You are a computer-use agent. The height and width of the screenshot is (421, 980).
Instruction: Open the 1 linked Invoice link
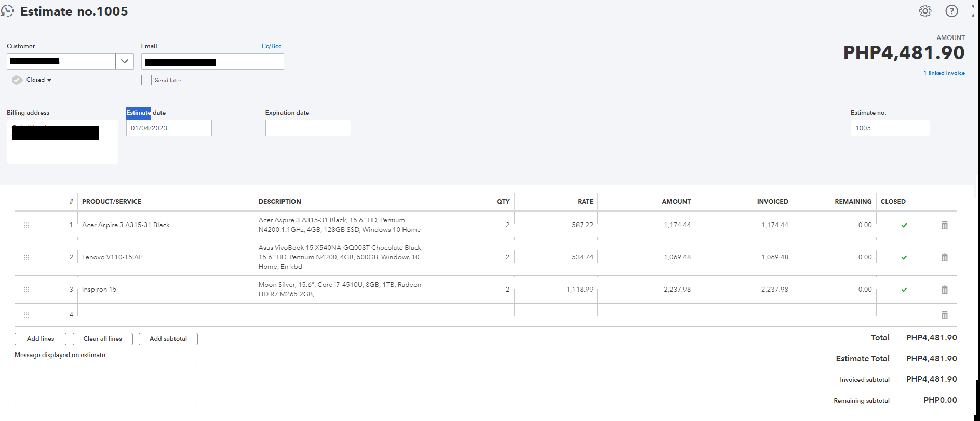[944, 73]
